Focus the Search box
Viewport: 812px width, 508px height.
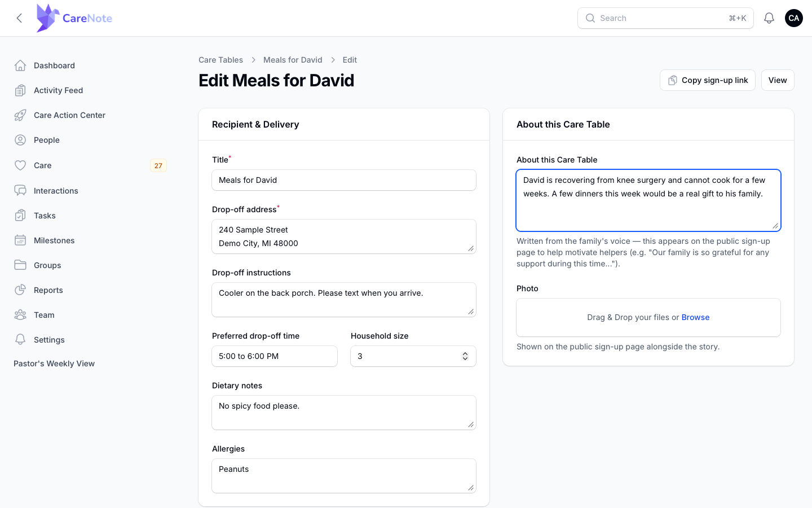click(x=665, y=18)
